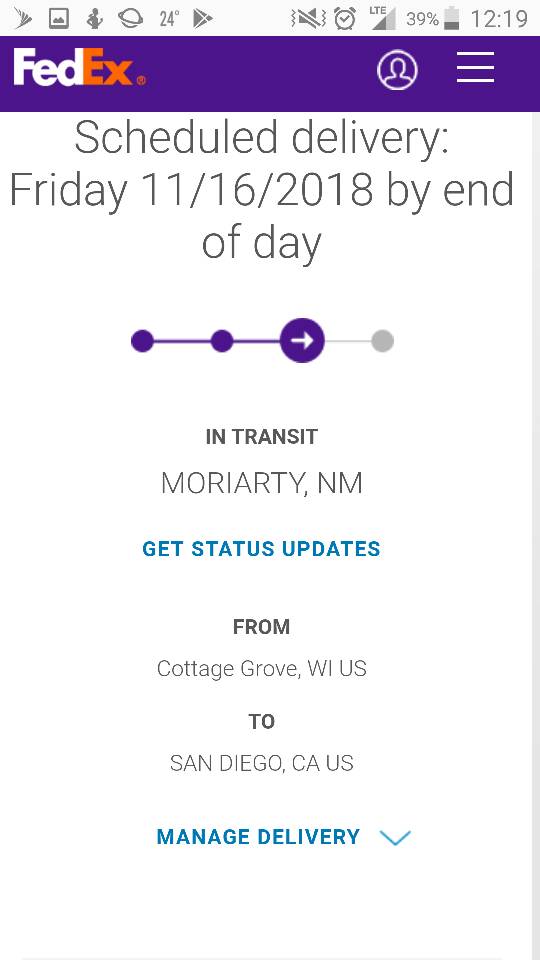The image size is (540, 960).
Task: Tap the Scheduled delivery date heading
Action: 261,190
